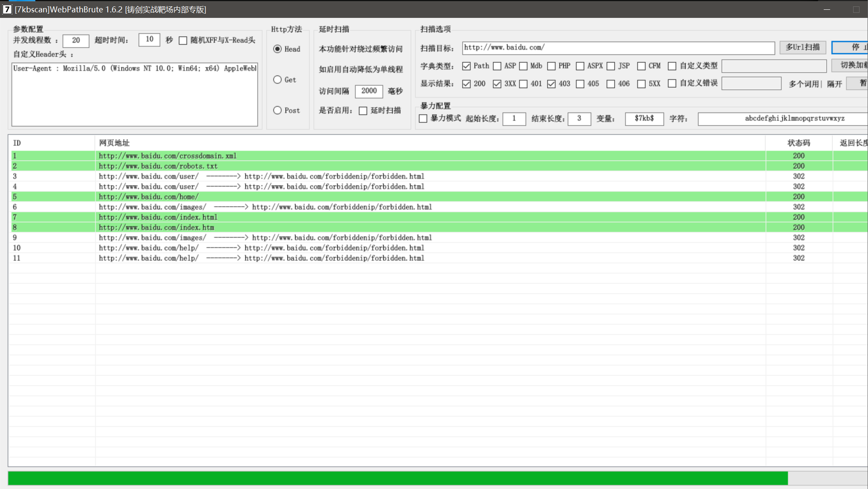
Task: Check the PHP dictionary type box
Action: [551, 66]
